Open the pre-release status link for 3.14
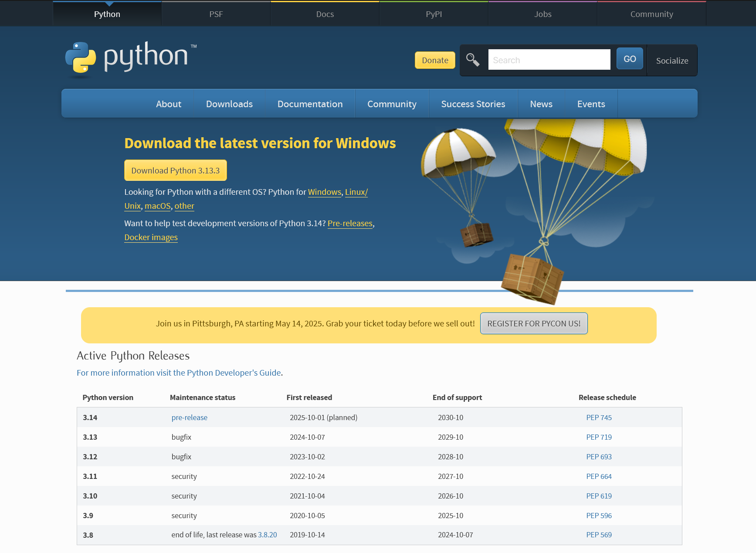 pos(190,417)
